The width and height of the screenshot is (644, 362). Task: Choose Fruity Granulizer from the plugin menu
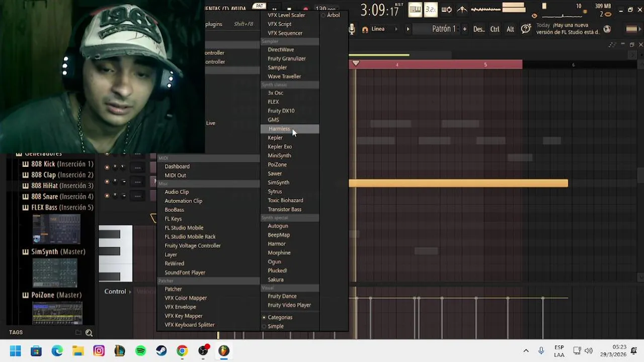tap(290, 59)
